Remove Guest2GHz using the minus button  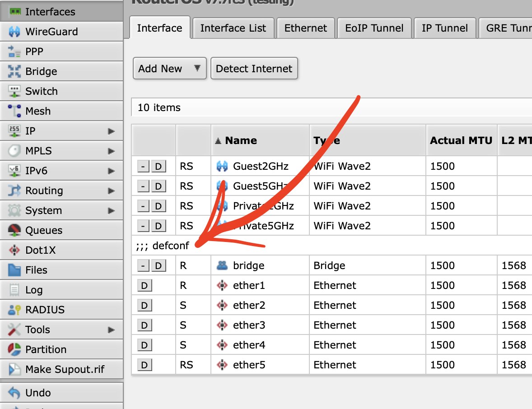coord(143,166)
